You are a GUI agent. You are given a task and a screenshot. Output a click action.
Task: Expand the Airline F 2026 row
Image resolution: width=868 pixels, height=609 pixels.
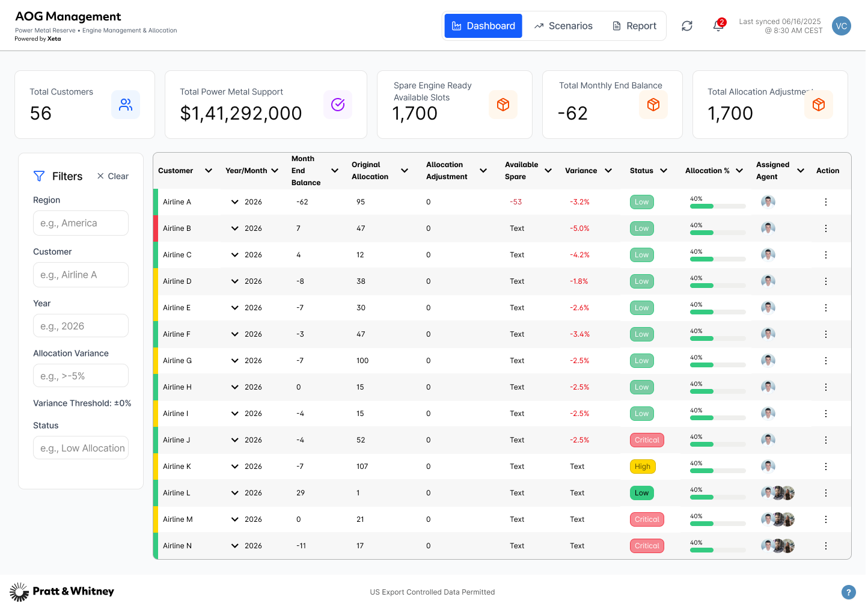(x=235, y=334)
